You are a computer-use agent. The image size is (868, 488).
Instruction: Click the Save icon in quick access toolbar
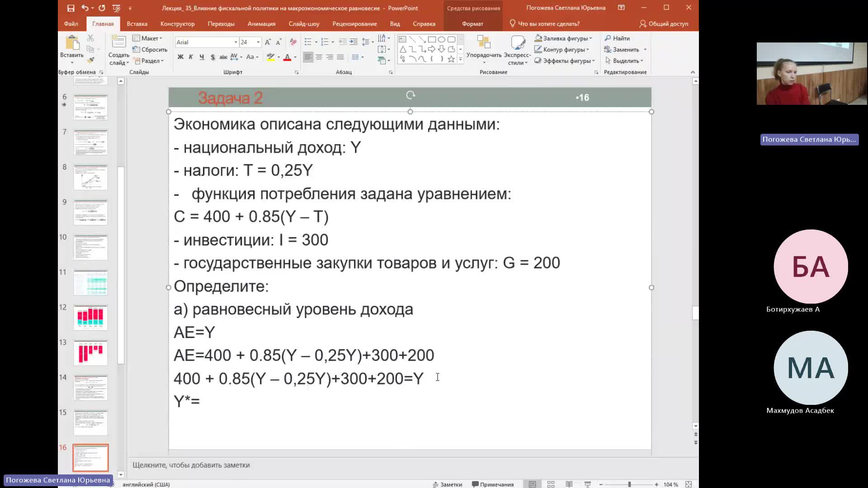[71, 8]
